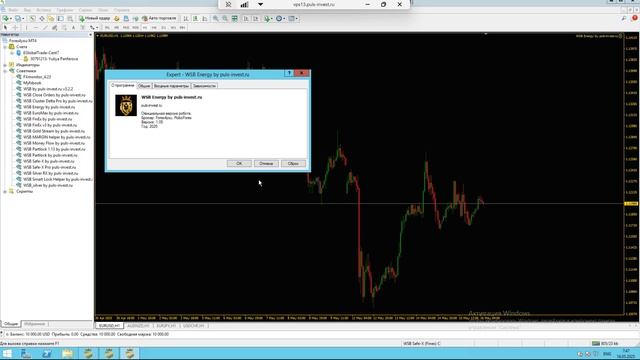The height and width of the screenshot is (360, 640).
Task: Open File Explorer from the taskbar
Action: 67,353
